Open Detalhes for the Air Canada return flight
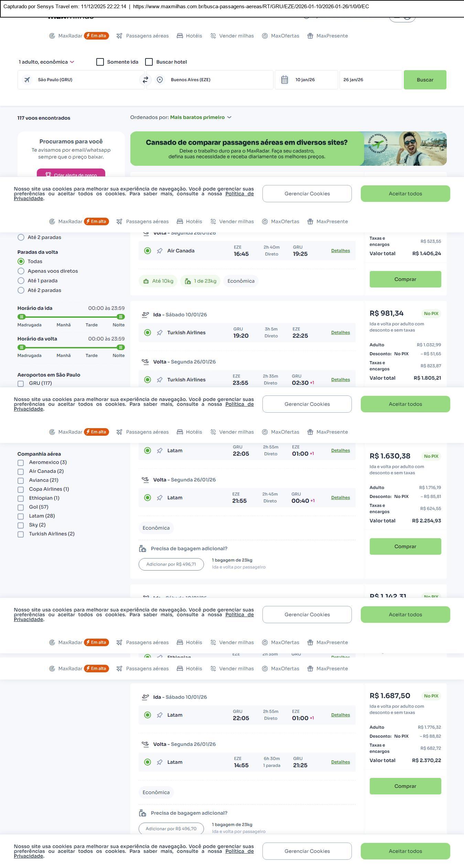The image size is (464, 868). (340, 251)
